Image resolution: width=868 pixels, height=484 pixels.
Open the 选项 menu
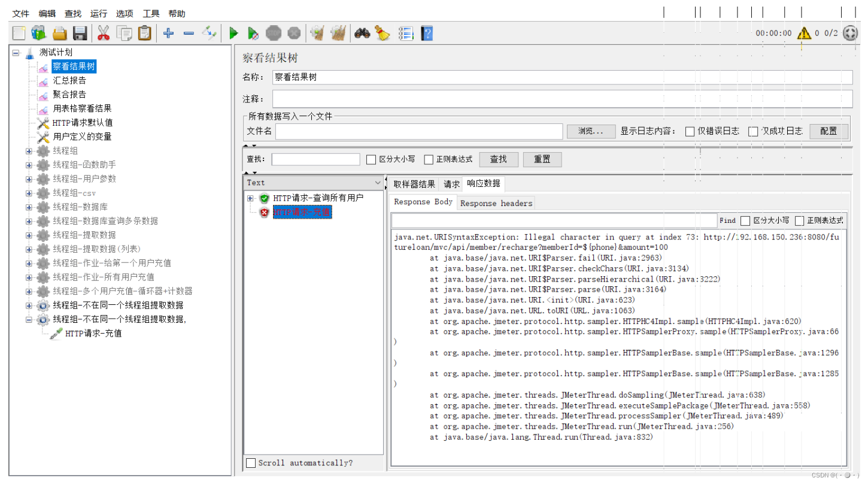125,13
